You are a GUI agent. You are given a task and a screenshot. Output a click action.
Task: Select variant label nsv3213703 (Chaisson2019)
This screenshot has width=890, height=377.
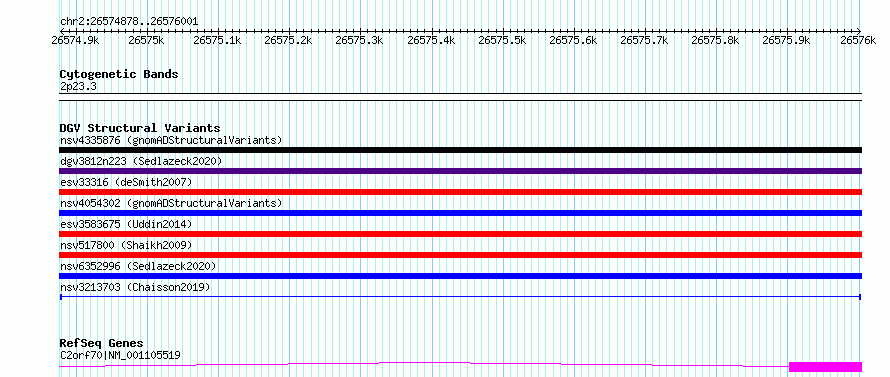(135, 287)
